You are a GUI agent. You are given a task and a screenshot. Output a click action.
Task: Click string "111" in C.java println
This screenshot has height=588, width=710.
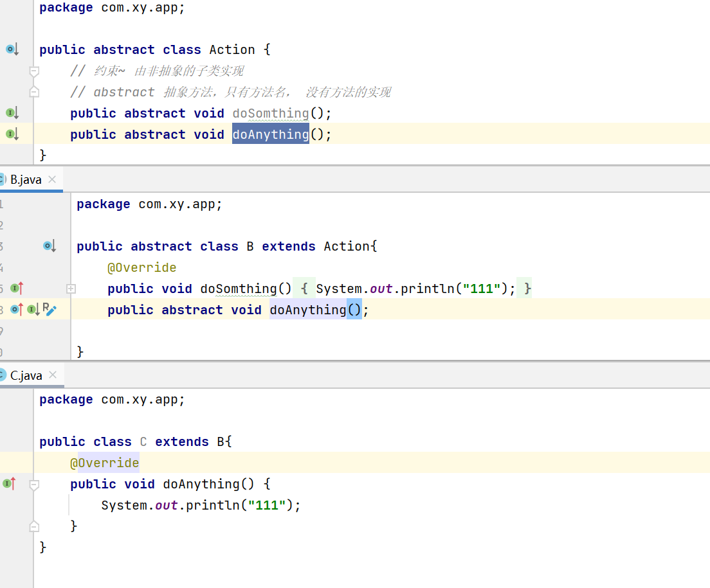(267, 505)
